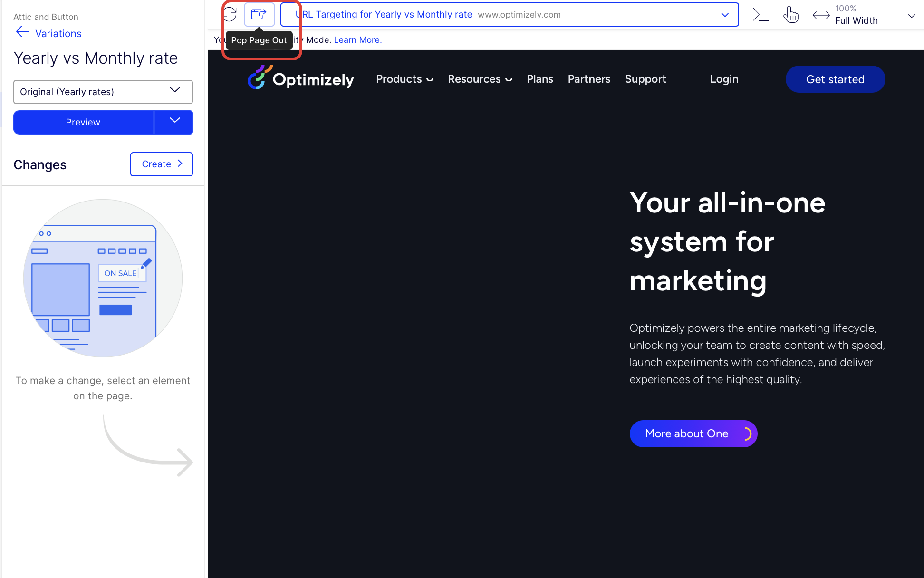Click the width resize arrows icon
This screenshot has width=924, height=578.
(821, 15)
